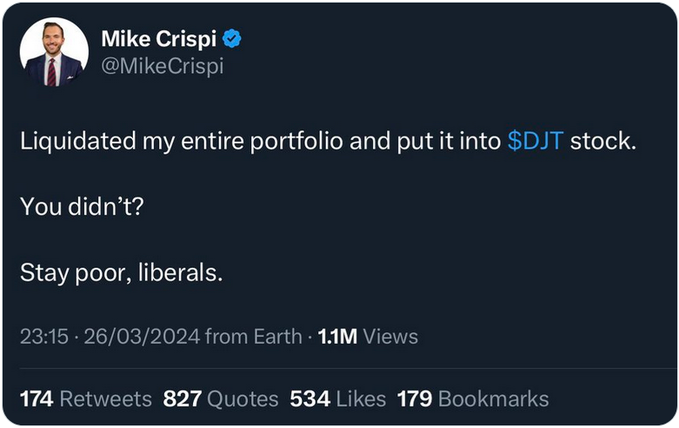Click the word "stock." after the cashtag

click(x=603, y=141)
